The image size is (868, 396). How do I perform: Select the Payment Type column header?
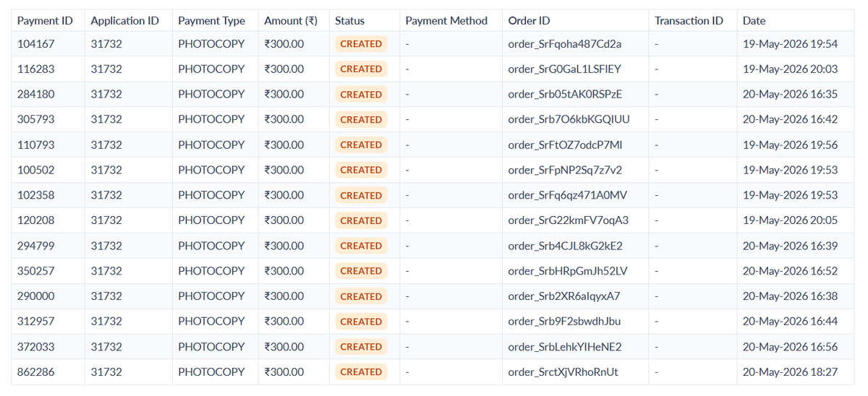(211, 21)
